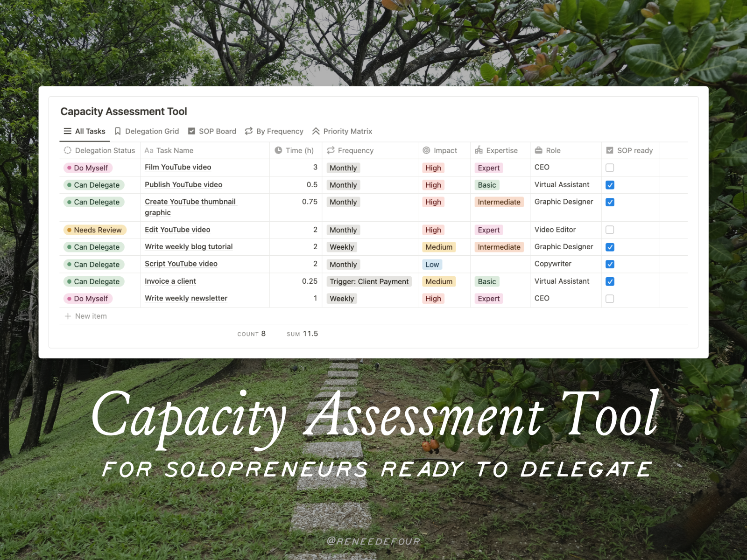Image resolution: width=747 pixels, height=560 pixels.
Task: Click the By Frequency repeat icon
Action: pos(249,131)
